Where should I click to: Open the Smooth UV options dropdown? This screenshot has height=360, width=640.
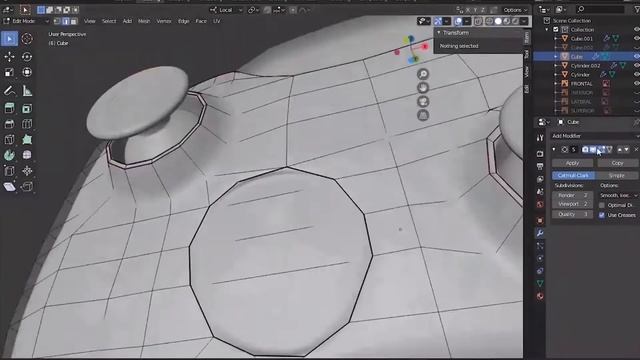pyautogui.click(x=618, y=196)
